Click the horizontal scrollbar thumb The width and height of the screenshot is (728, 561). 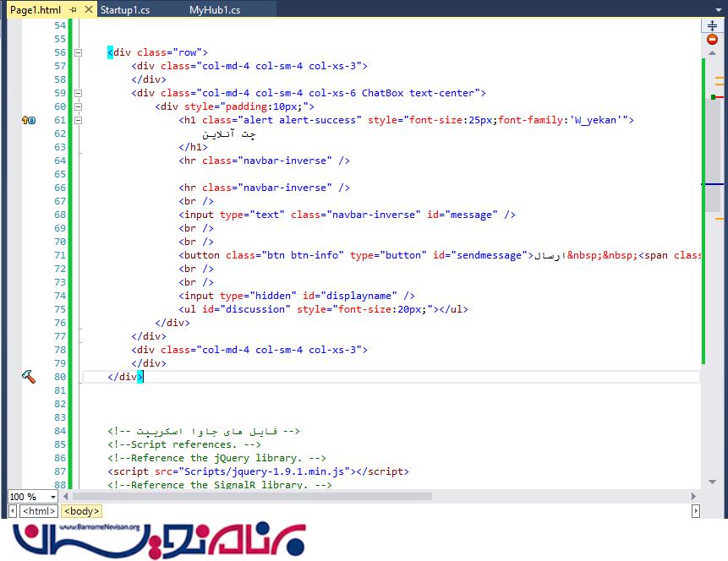click(x=254, y=497)
